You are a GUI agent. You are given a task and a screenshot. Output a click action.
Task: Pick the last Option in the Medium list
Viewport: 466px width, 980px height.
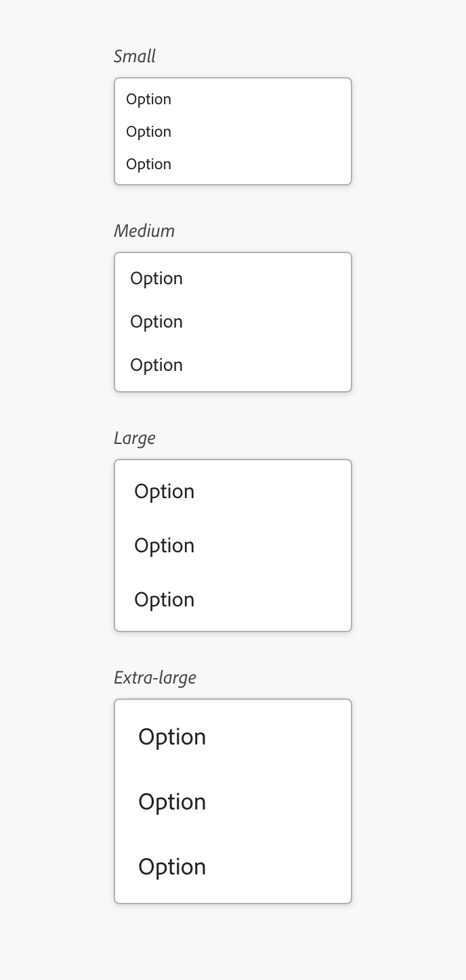156,365
